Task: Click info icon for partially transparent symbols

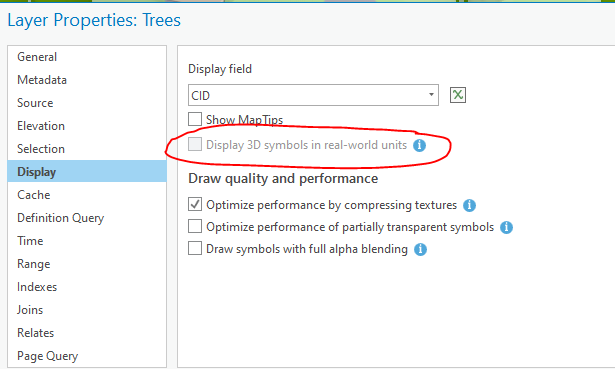Action: (506, 227)
